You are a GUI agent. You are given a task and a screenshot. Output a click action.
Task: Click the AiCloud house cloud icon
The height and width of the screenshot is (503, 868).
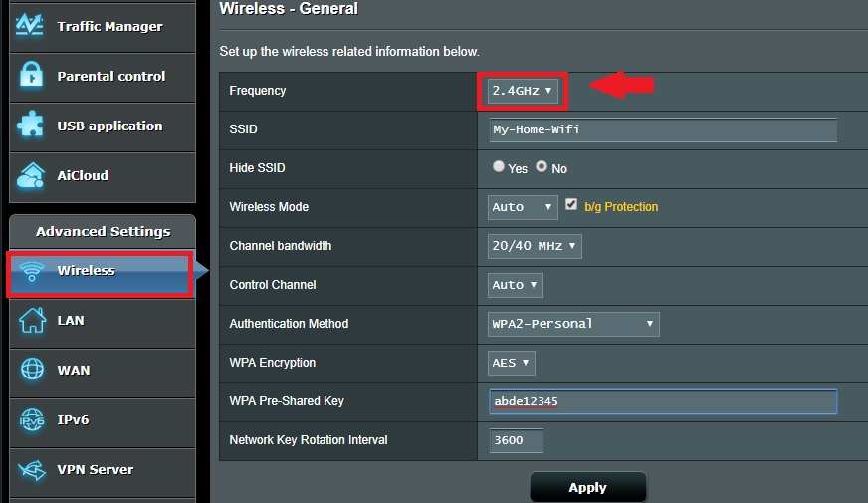(x=32, y=175)
